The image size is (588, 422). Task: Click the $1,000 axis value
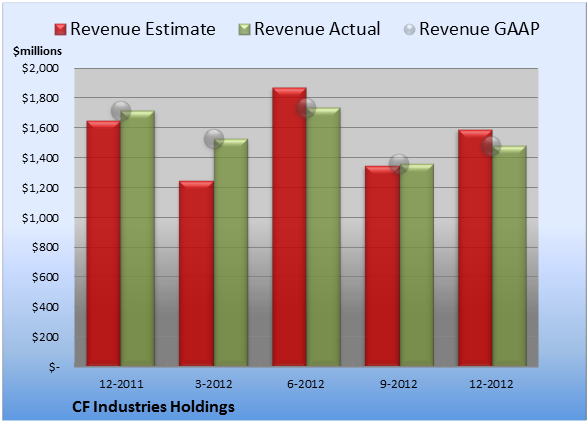(x=40, y=218)
